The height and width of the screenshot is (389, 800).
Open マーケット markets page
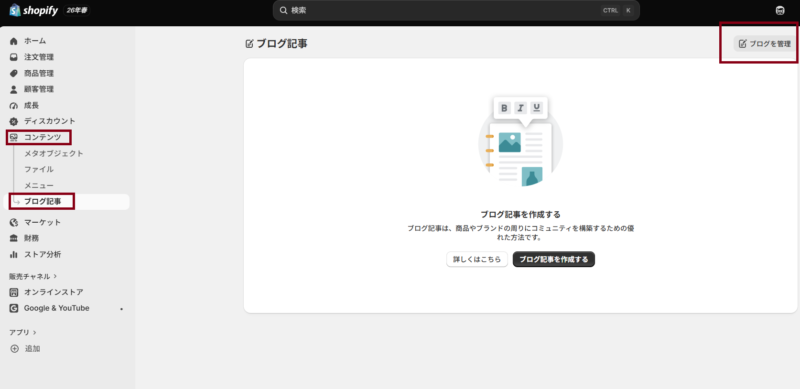click(x=42, y=223)
